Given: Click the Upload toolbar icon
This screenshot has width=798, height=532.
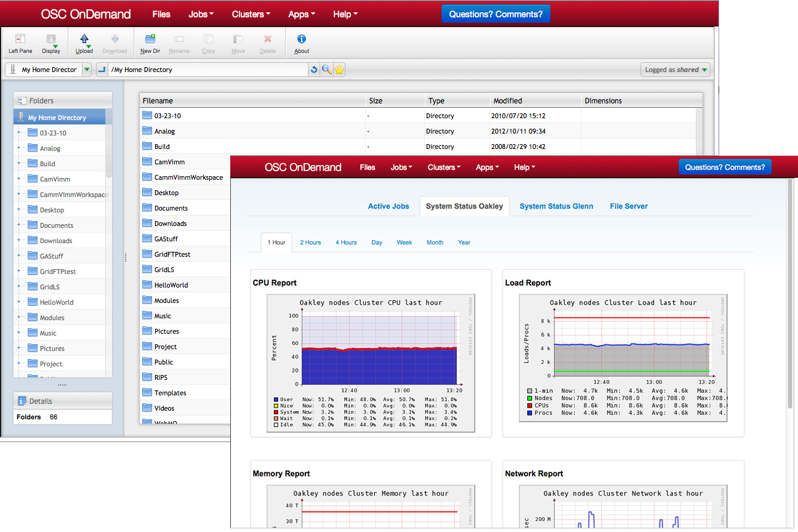Looking at the screenshot, I should [x=84, y=39].
